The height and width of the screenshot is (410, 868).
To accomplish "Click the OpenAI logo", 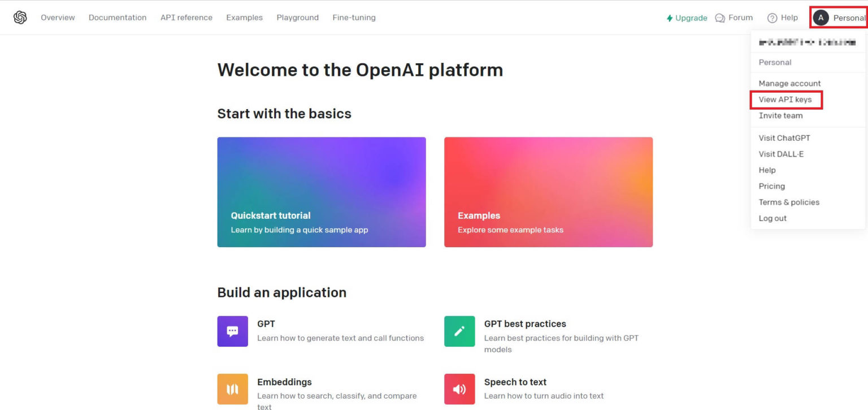I will click(19, 17).
